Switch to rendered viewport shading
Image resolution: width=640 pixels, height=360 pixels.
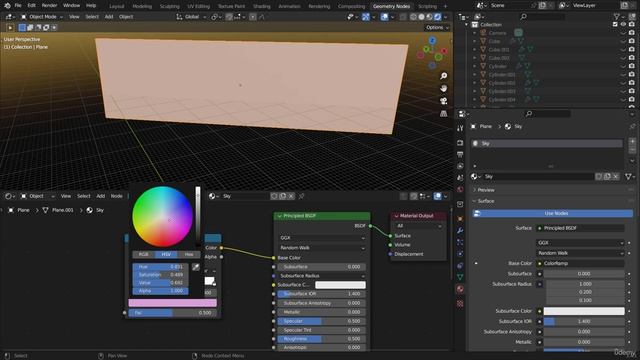(x=438, y=17)
